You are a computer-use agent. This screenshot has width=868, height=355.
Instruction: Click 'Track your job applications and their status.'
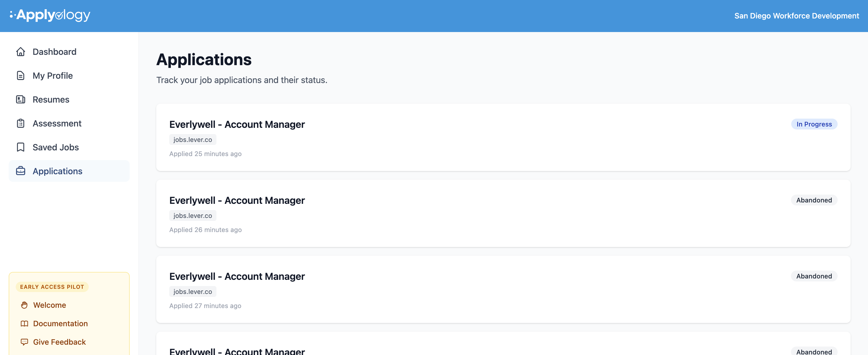[x=242, y=80]
